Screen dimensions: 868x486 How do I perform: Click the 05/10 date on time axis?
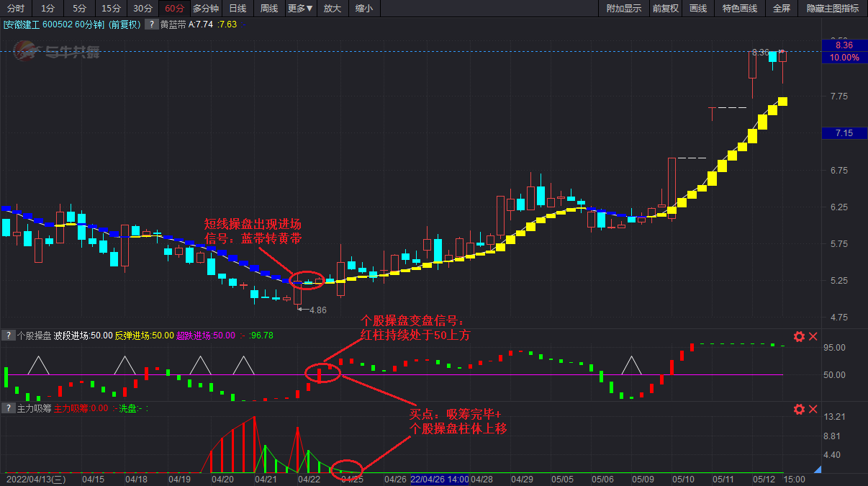tap(684, 479)
